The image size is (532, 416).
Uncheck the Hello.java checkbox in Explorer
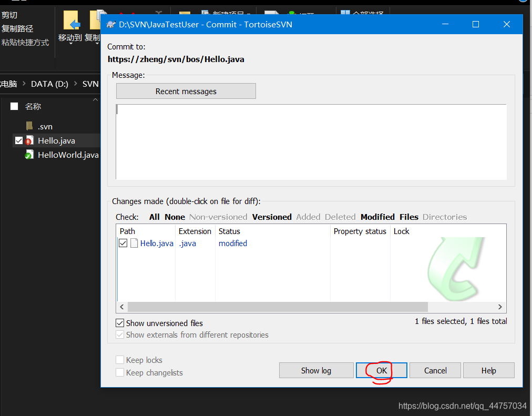(x=18, y=140)
